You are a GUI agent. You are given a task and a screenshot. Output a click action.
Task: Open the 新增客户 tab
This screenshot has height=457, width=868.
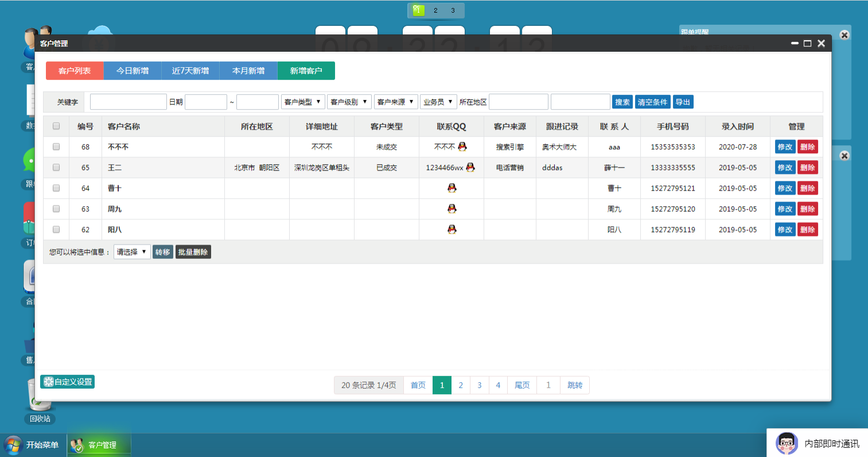click(306, 71)
